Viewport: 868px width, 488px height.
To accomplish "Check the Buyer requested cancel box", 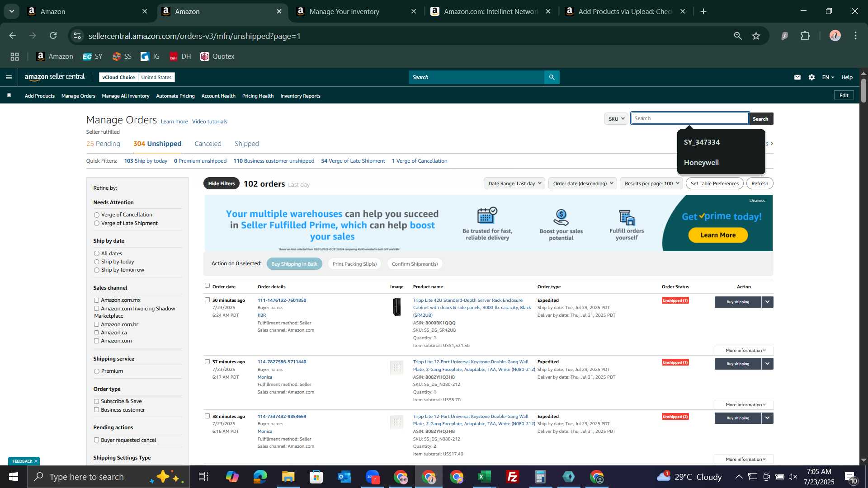I will [96, 440].
